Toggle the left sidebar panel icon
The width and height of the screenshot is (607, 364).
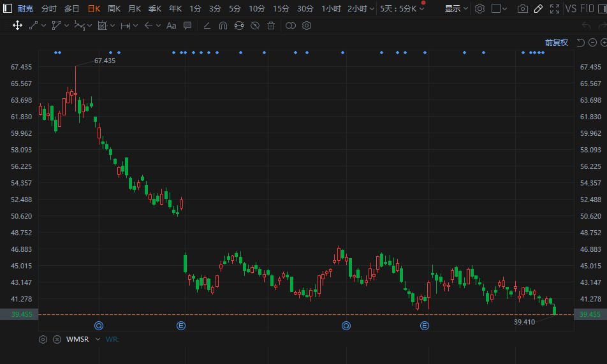(8, 8)
